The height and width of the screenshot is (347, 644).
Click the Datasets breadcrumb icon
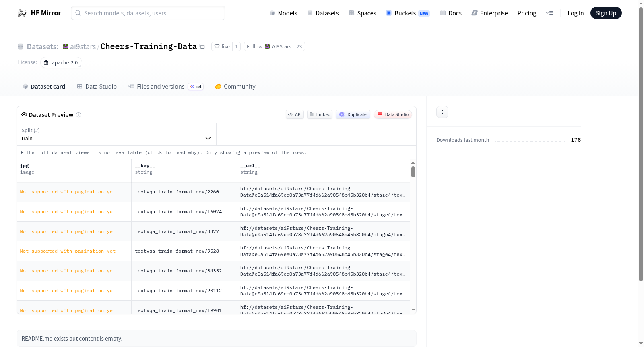click(x=21, y=47)
